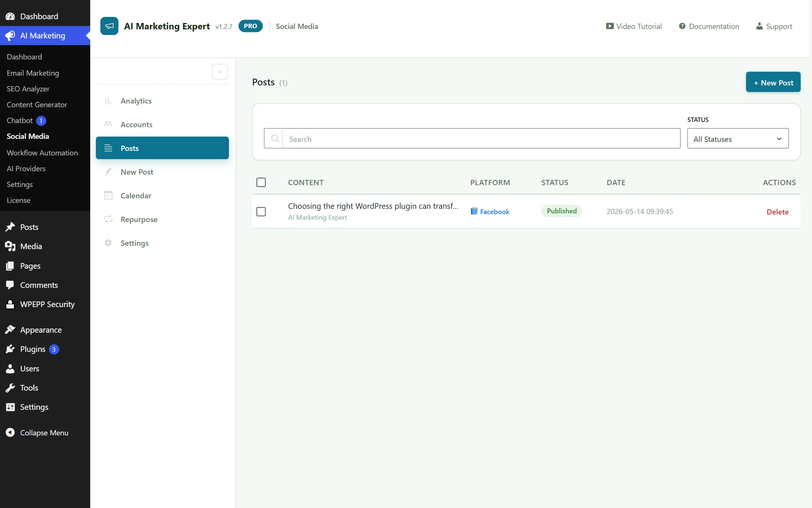This screenshot has height=508, width=812.
Task: Open Dashboard in AI Marketing submenu
Action: pyautogui.click(x=24, y=57)
